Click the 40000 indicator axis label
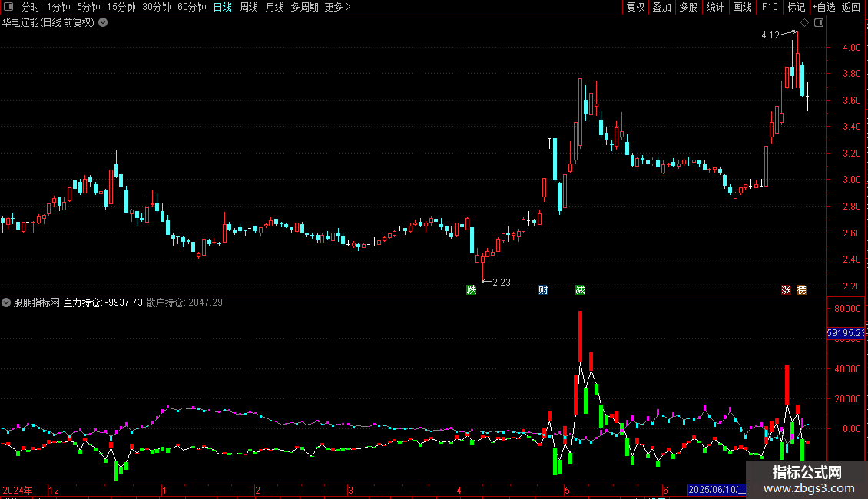 (x=847, y=369)
